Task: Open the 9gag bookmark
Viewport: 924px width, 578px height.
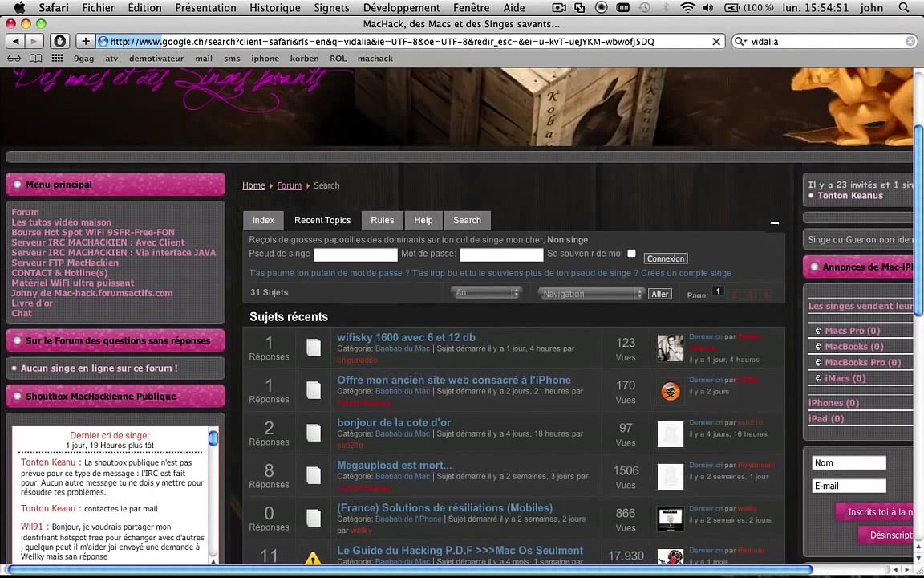Action: point(83,59)
